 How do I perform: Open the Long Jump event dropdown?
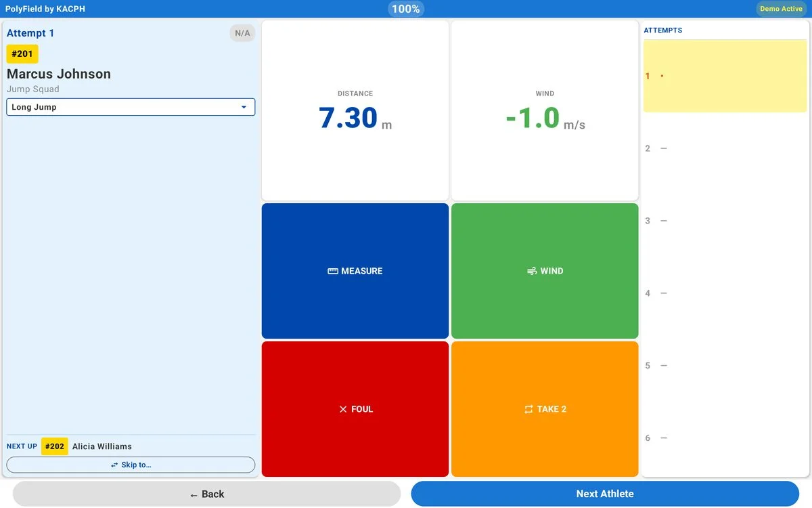point(131,107)
